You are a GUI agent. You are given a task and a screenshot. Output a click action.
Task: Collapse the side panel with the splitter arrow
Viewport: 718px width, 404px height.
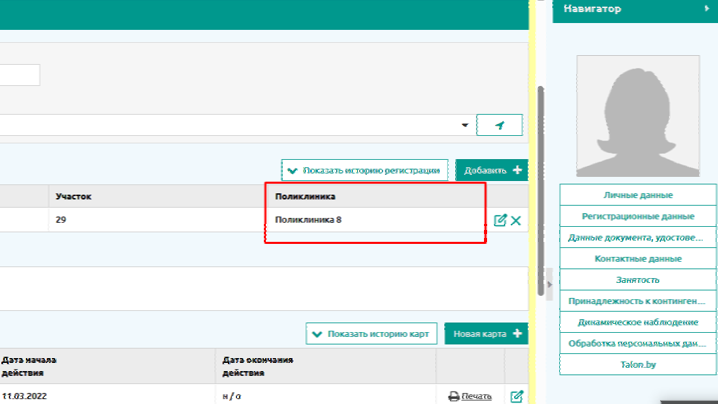coord(550,285)
